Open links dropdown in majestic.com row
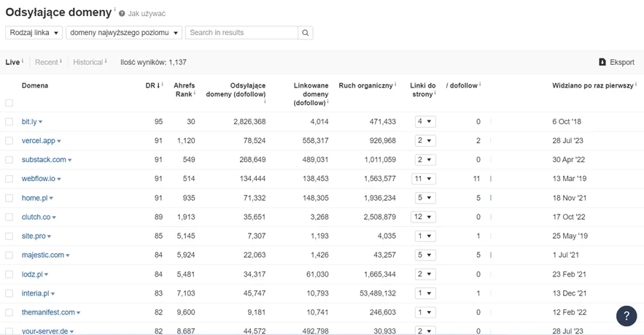644x335 pixels. point(425,255)
